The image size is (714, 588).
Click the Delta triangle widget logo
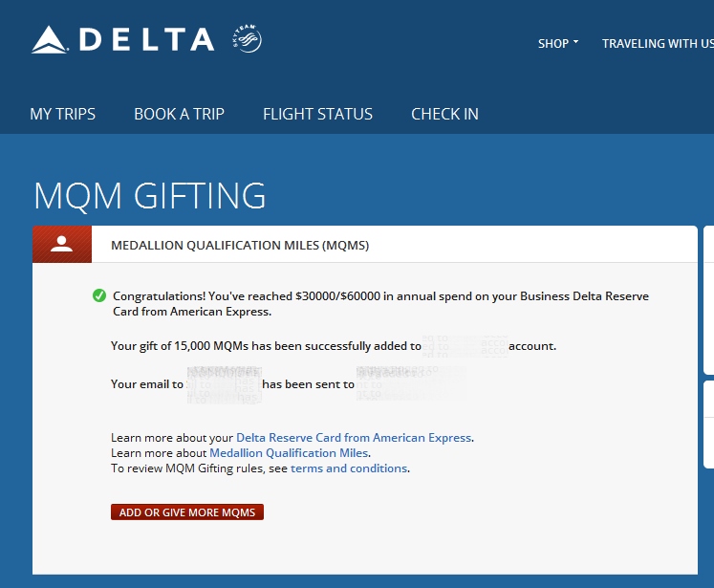tap(50, 40)
